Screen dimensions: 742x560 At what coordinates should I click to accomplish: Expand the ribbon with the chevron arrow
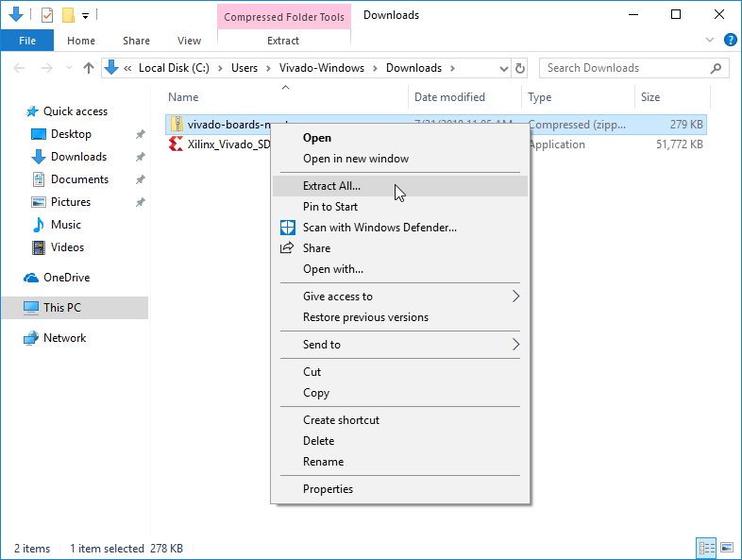709,41
